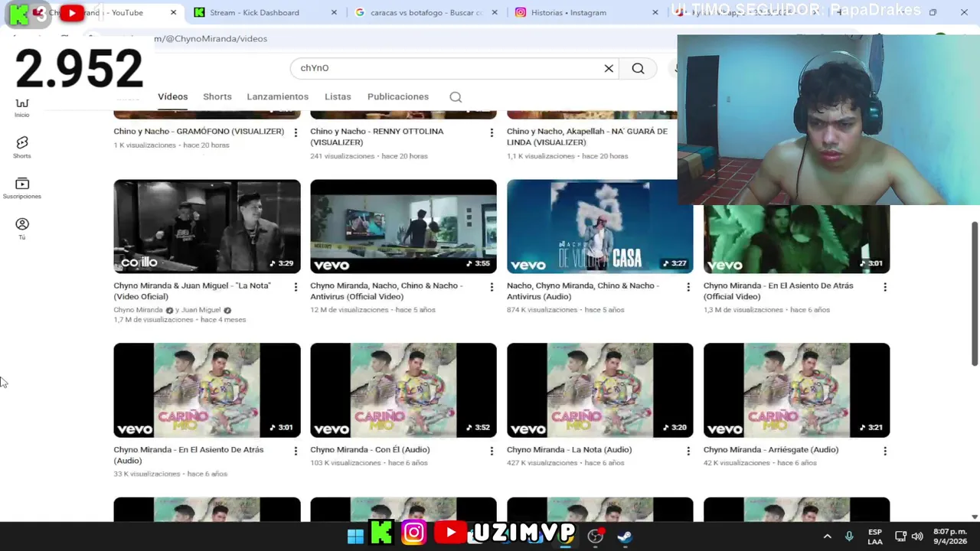Open Chyno Miranda - Con Él (Audio) title
The image size is (980, 551).
370,450
